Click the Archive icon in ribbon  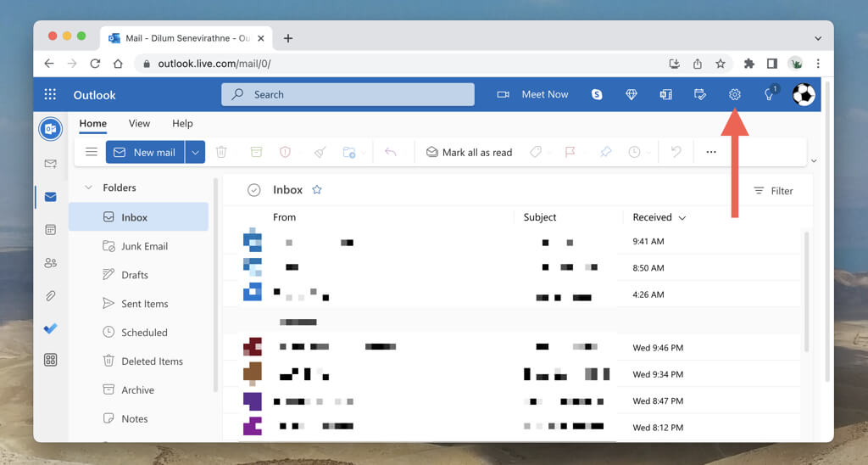256,152
